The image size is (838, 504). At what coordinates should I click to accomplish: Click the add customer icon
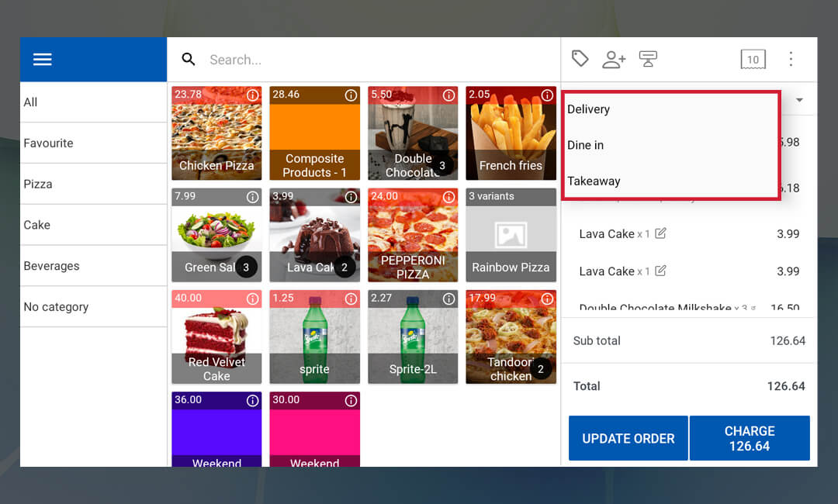point(614,60)
